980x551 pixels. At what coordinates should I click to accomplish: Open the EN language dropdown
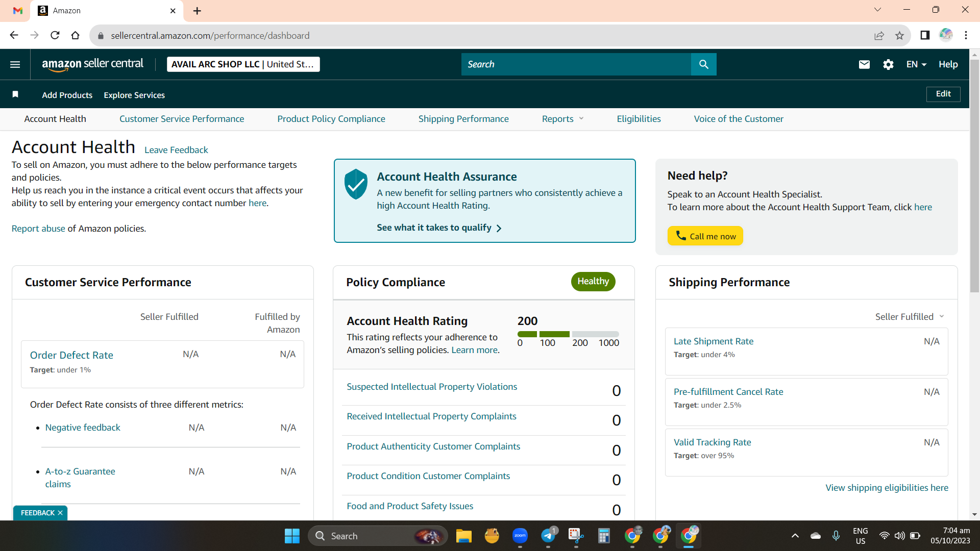pos(916,64)
